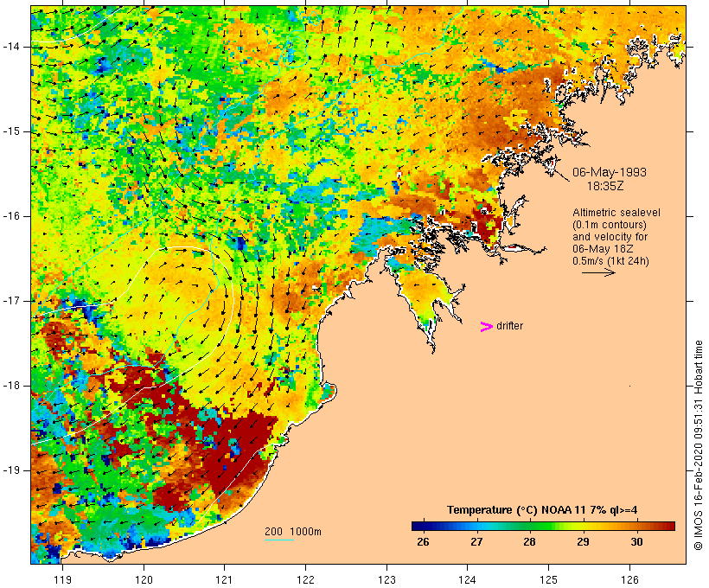Click the longitude label '126'
Image resolution: width=709 pixels, height=588 pixels.
[x=629, y=579]
